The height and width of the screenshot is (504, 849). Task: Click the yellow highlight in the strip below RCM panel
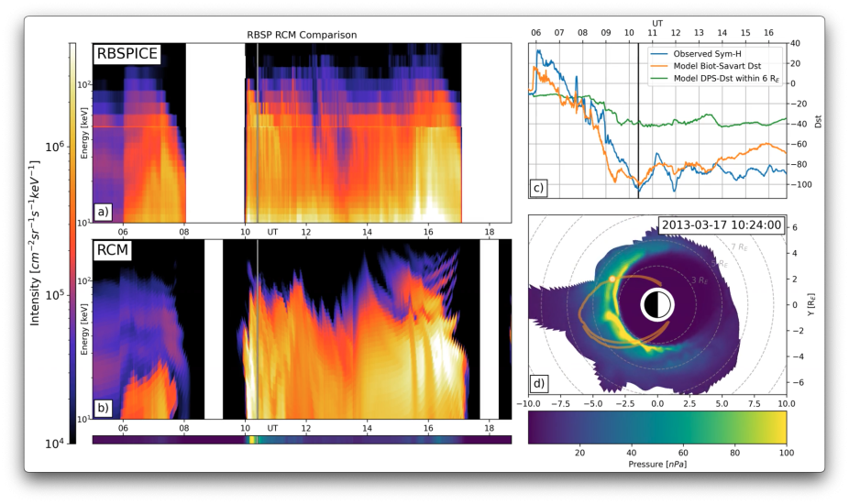pyautogui.click(x=252, y=440)
